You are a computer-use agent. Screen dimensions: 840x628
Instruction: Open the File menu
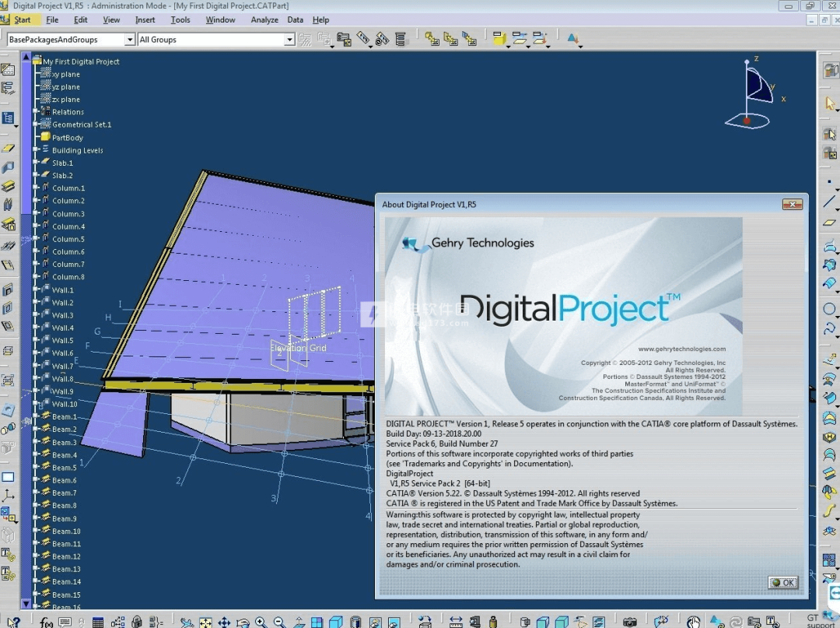click(x=52, y=19)
